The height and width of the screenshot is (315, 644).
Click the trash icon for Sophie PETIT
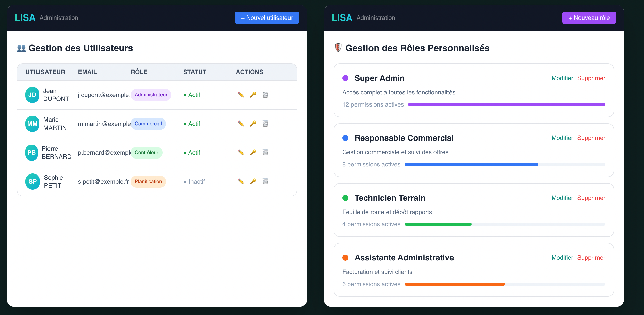click(x=265, y=181)
